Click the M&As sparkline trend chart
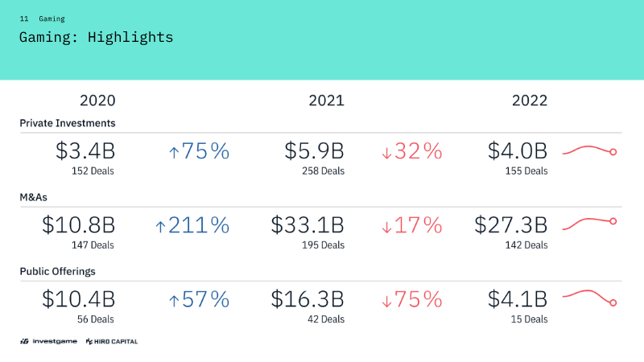Image resolution: width=644 pixels, height=362 pixels. (589, 224)
